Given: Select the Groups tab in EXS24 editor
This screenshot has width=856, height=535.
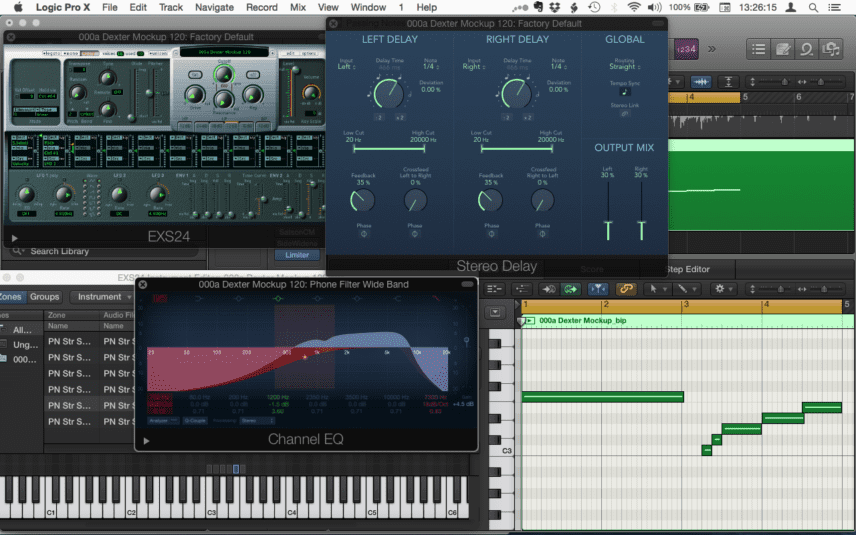Looking at the screenshot, I should coord(44,296).
